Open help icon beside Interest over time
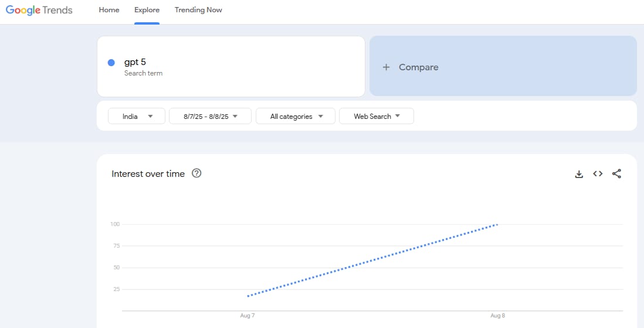The width and height of the screenshot is (644, 328). tap(196, 173)
